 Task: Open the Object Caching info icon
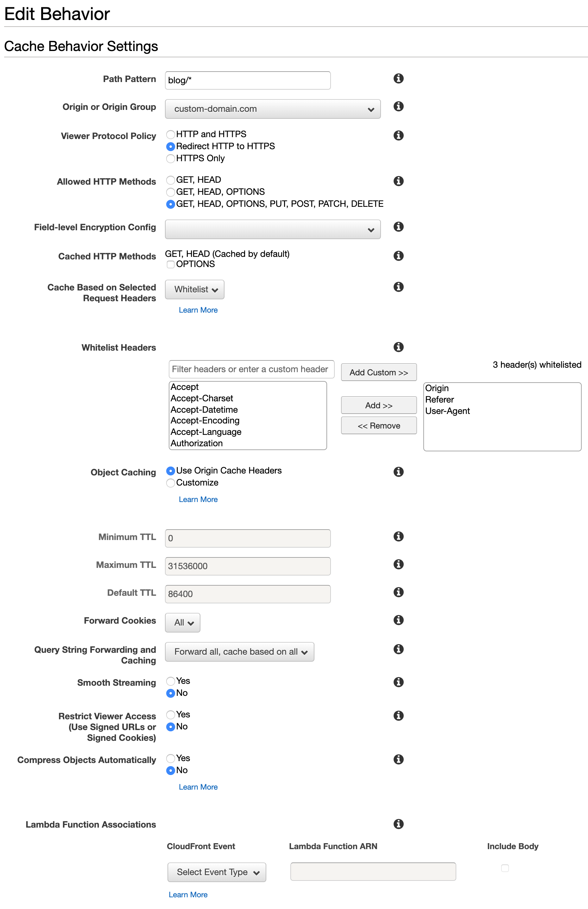(x=398, y=472)
